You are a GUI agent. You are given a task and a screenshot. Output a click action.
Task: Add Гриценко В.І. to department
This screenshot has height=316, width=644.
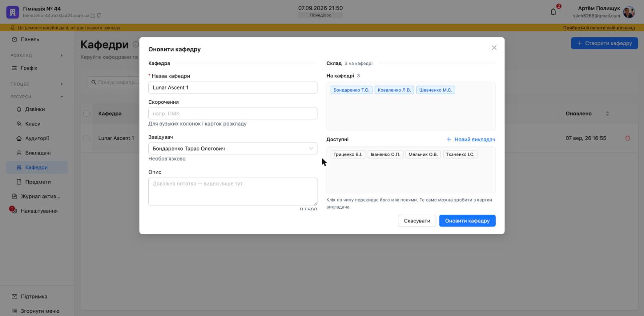coord(348,155)
